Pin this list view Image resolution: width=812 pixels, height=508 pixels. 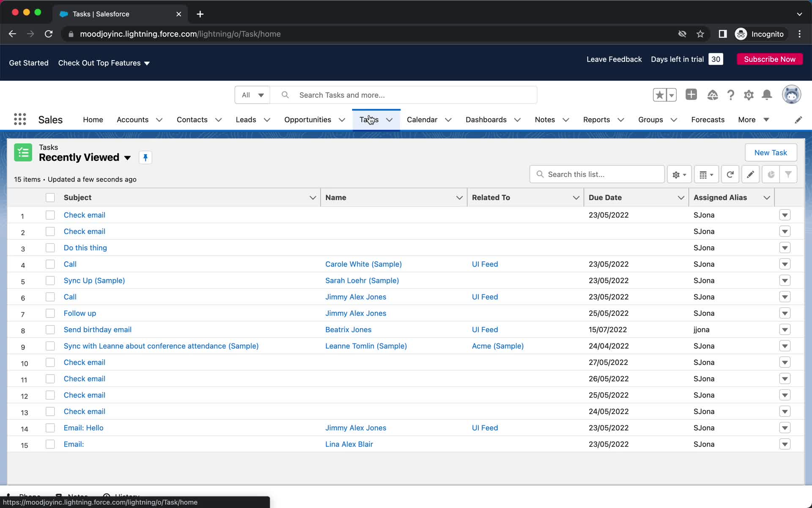pyautogui.click(x=145, y=157)
